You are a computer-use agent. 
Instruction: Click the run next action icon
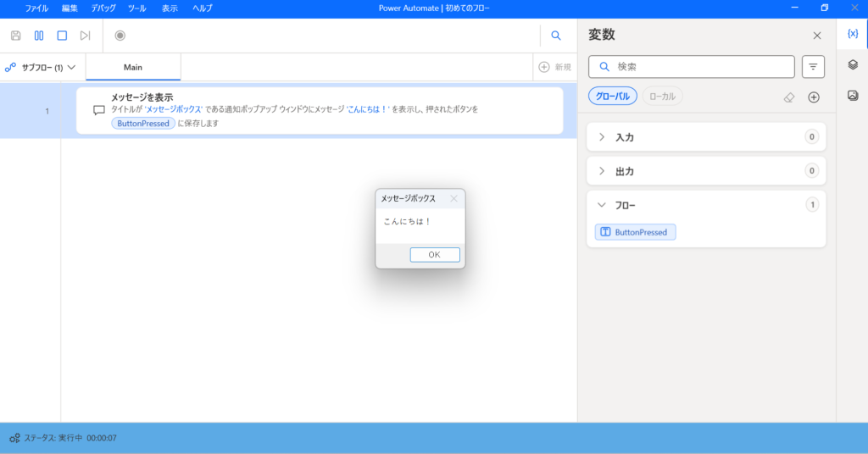tap(85, 36)
